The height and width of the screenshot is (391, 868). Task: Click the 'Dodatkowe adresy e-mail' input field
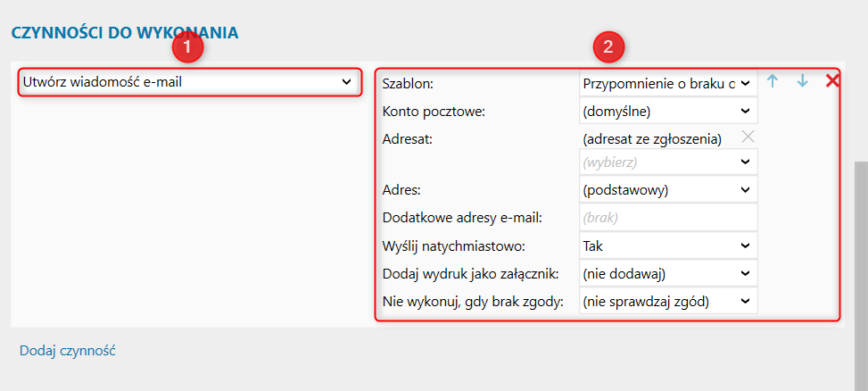point(667,217)
